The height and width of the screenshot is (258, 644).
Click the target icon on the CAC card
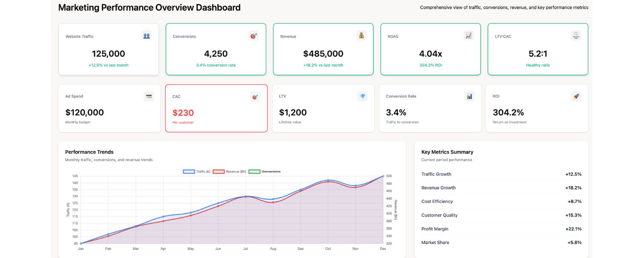[x=255, y=97]
